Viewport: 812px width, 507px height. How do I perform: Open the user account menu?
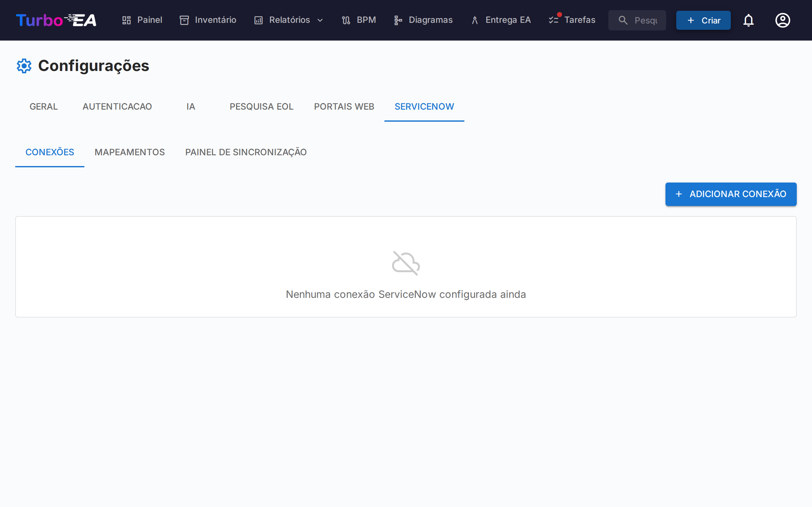[x=783, y=20]
